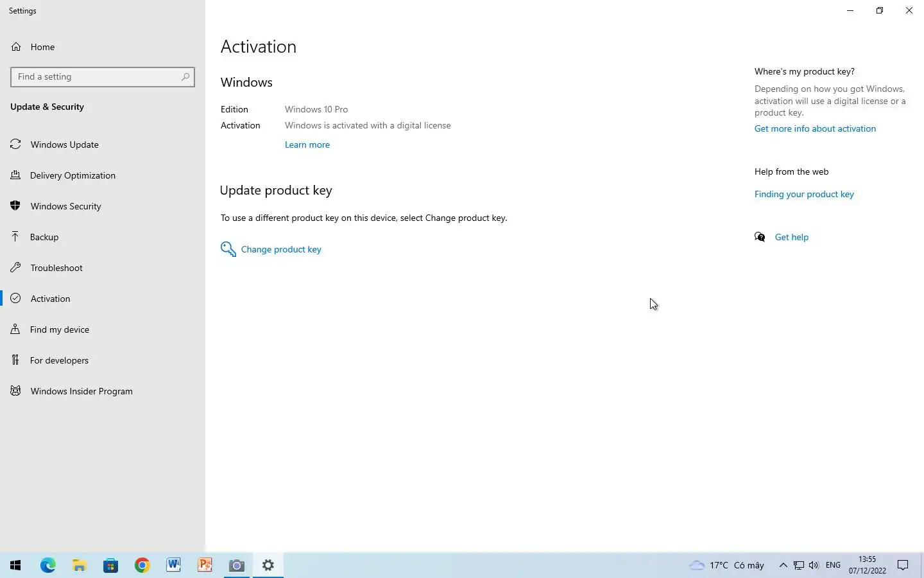Screen dimensions: 924x578
Task: Close the Settings window
Action: pos(909,10)
